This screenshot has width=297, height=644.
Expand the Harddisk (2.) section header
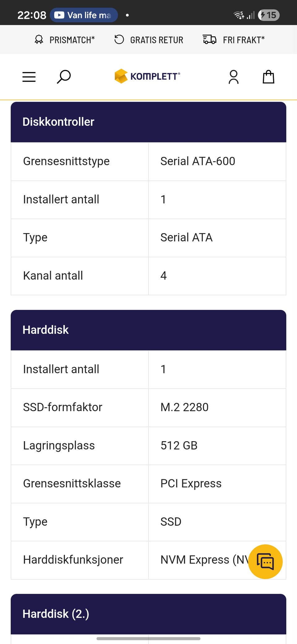(x=148, y=614)
